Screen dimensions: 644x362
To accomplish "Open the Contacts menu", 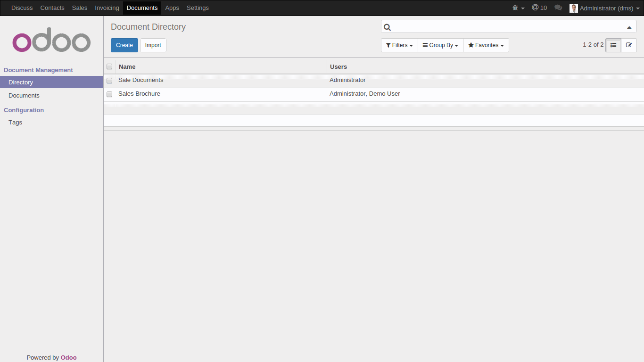I will 52,8.
